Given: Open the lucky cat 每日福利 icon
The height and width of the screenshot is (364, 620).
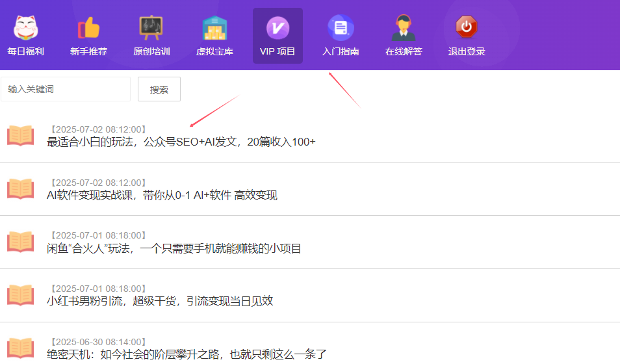Looking at the screenshot, I should [26, 28].
